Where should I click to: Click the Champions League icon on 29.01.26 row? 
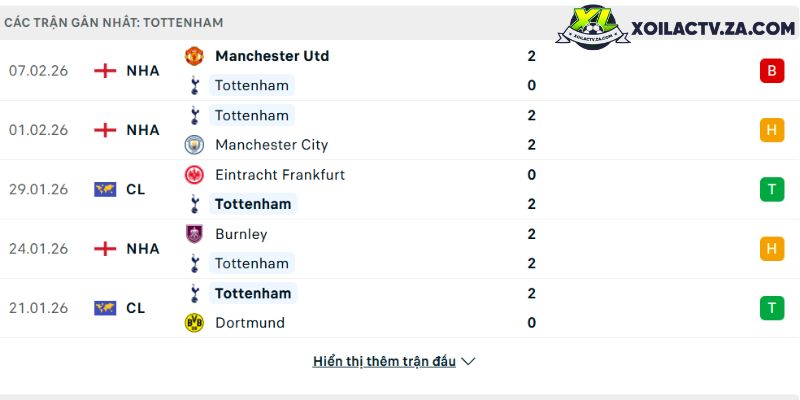(105, 189)
